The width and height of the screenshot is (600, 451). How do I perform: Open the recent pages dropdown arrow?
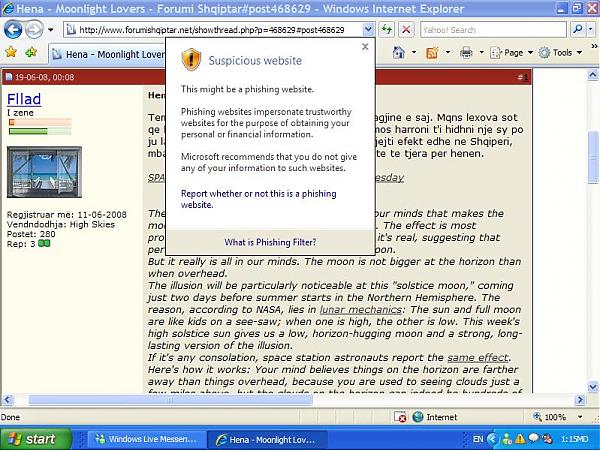pyautogui.click(x=51, y=30)
